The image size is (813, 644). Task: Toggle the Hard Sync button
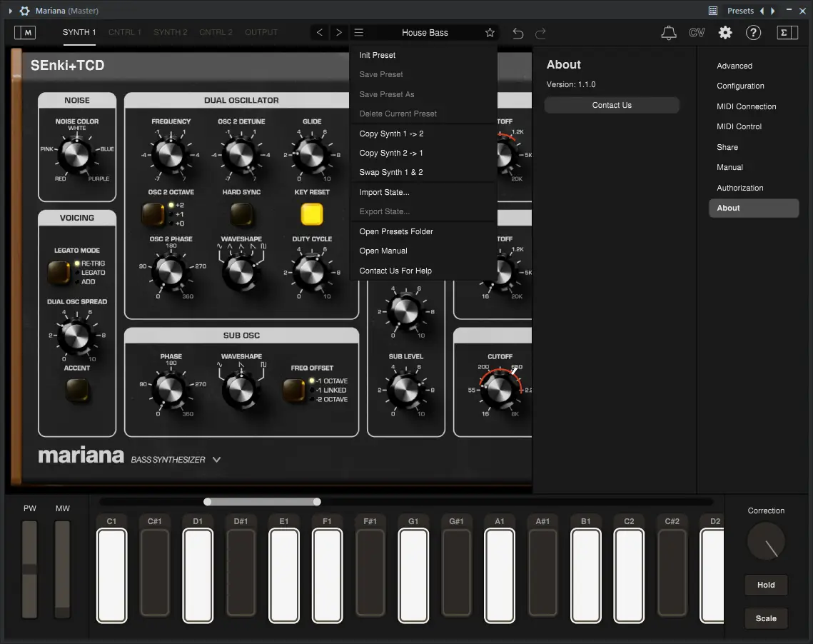pos(242,214)
